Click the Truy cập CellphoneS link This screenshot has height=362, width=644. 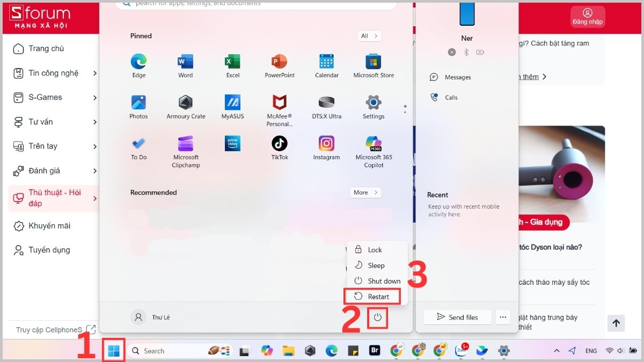point(56,330)
